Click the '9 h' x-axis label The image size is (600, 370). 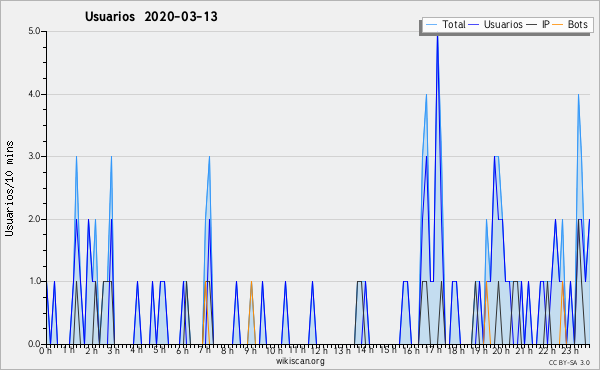pyautogui.click(x=251, y=351)
